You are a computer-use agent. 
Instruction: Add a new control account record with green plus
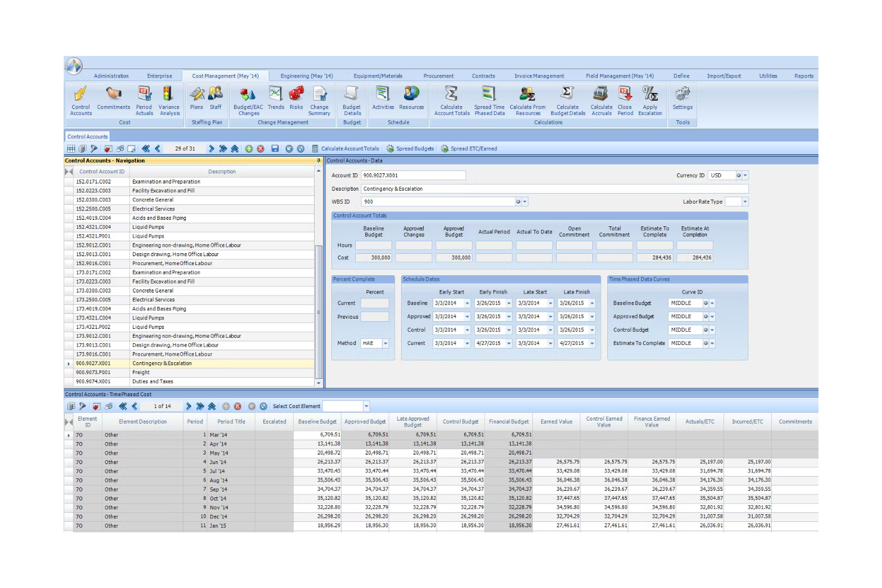[249, 149]
